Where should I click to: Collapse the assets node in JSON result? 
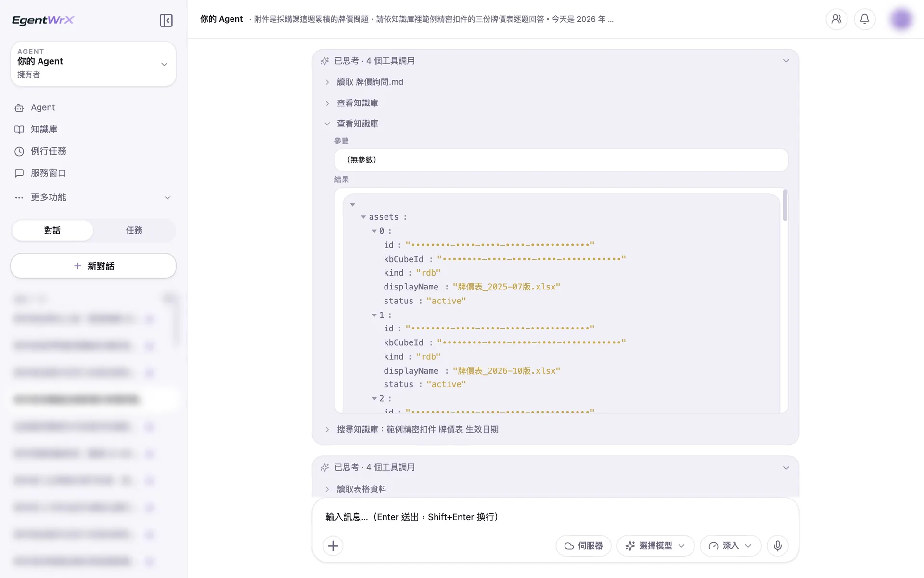click(x=363, y=217)
